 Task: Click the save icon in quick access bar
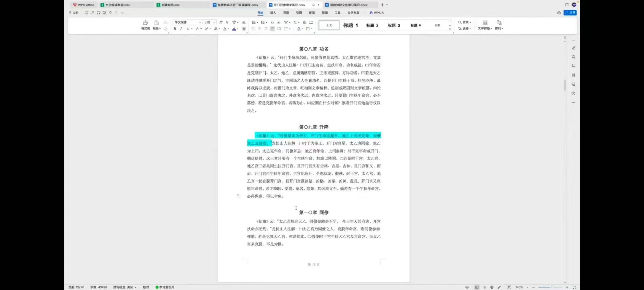(x=86, y=13)
